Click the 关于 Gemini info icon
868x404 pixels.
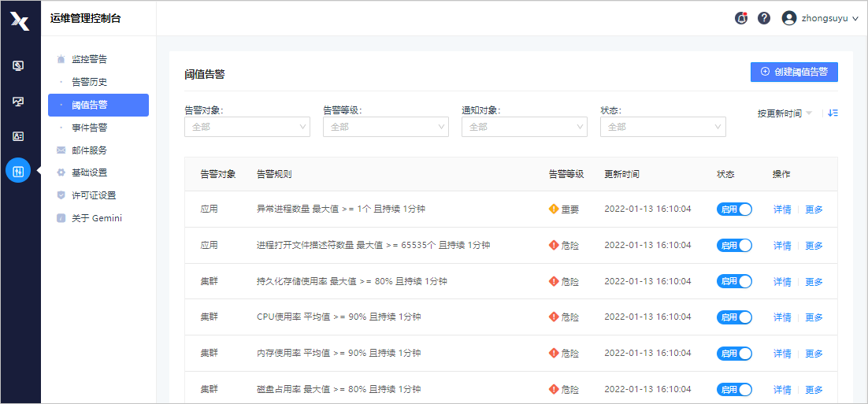61,218
